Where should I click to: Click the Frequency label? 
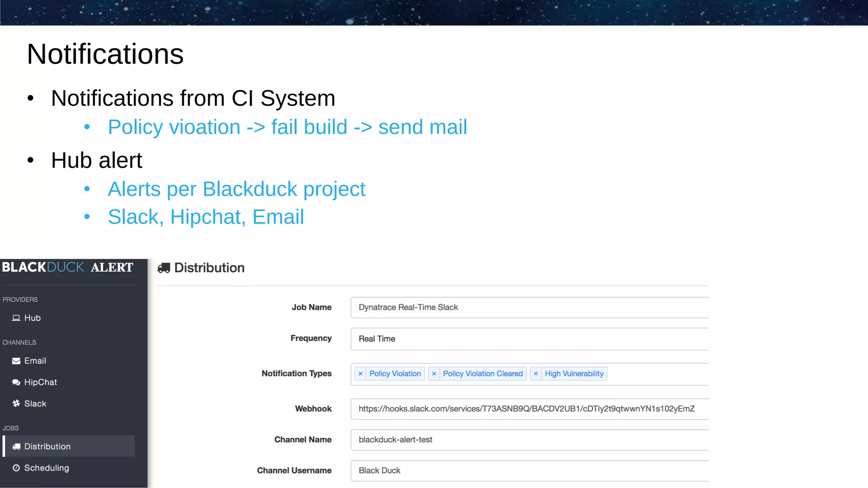pyautogui.click(x=311, y=338)
